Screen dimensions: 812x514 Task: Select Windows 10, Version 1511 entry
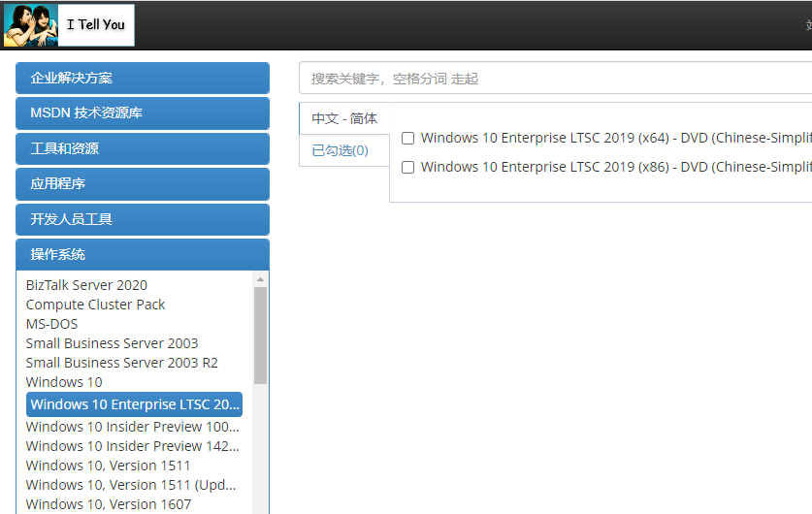[x=108, y=466]
